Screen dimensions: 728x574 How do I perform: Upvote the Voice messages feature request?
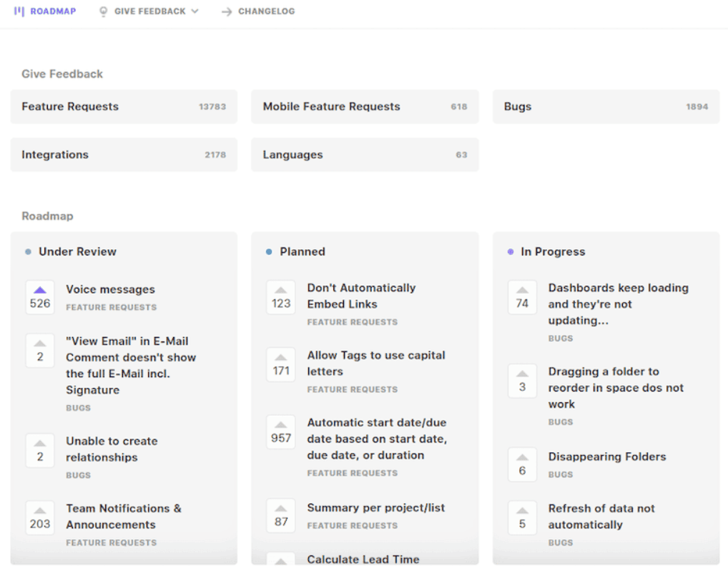[39, 296]
